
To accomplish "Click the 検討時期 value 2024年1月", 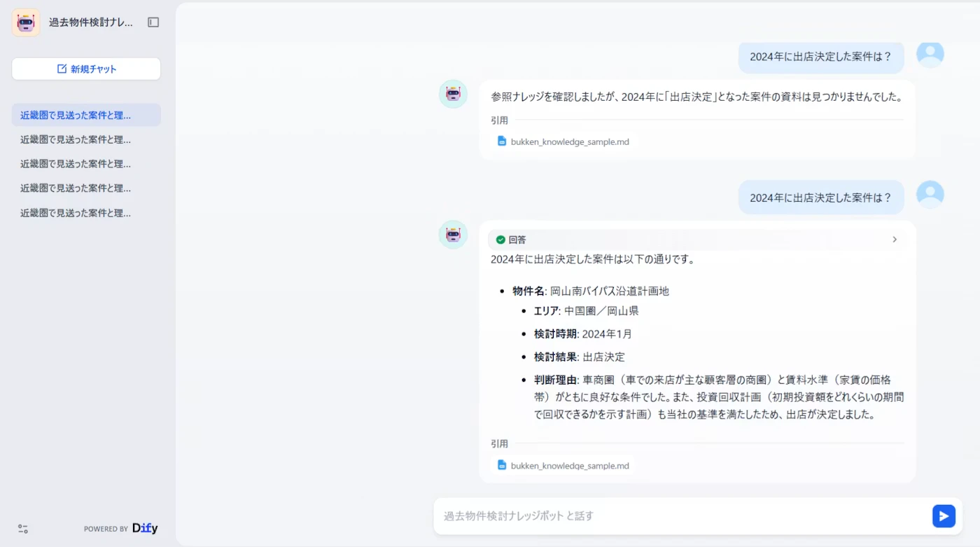I will 607,333.
